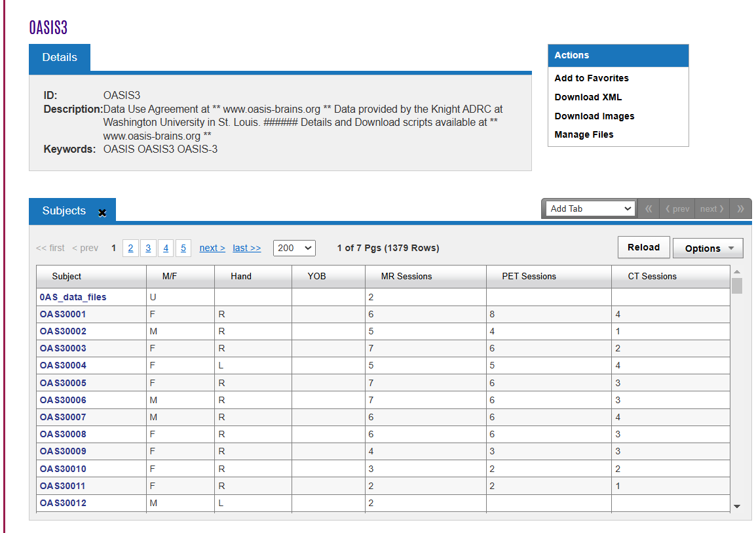Click the '1 of 7 Pgs (1379 Rows)' text
Viewport: 756px width, 533px height.
[x=388, y=248]
